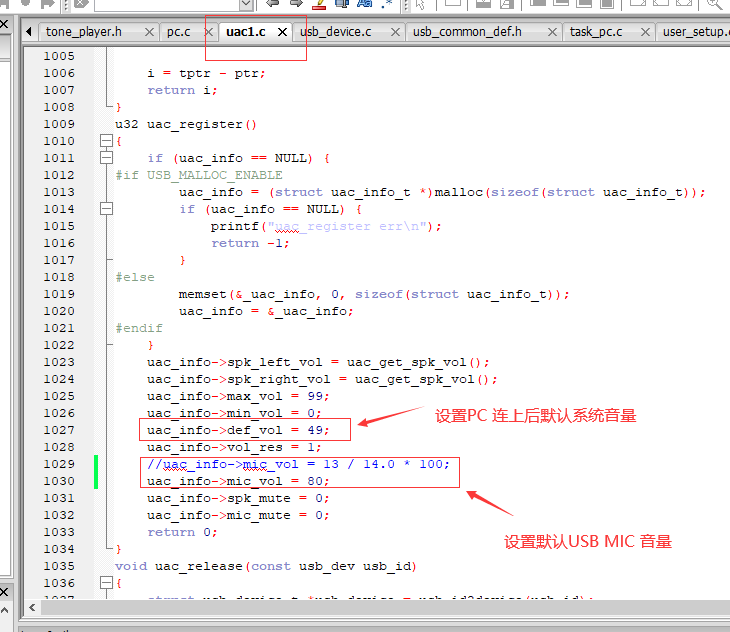Click the 'if (uac_info == NULL) {' on line 1011
The image size is (730, 632).
[x=238, y=158]
